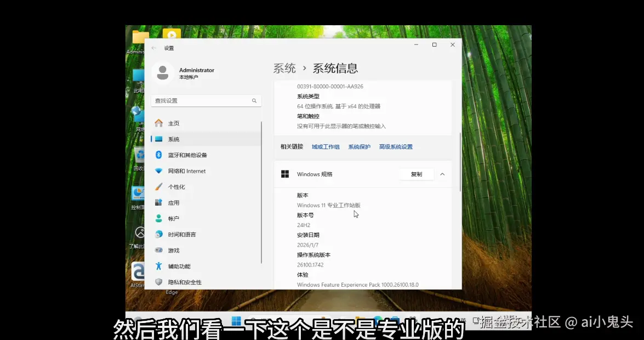
Task: Open 帐户 person icon in sidebar
Action: pos(158,218)
